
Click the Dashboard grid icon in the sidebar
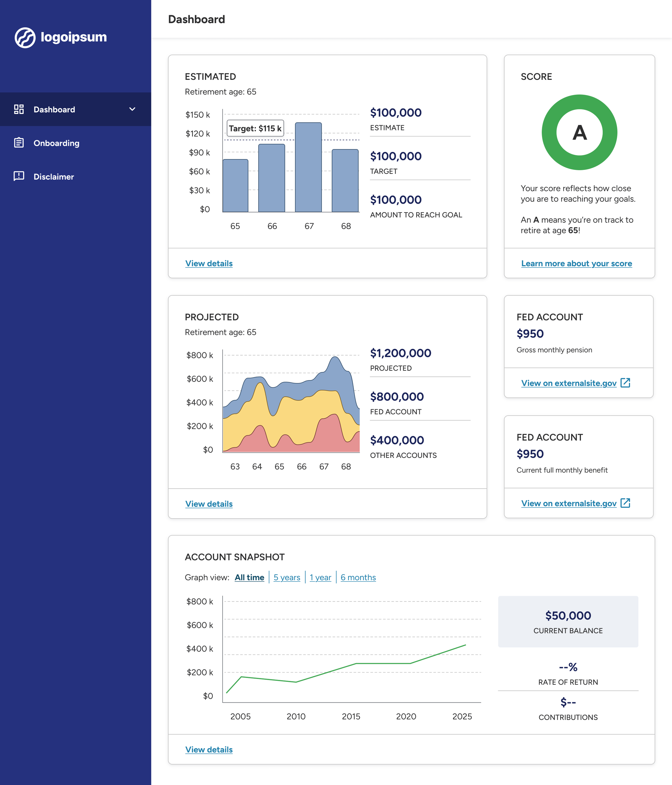click(x=19, y=109)
